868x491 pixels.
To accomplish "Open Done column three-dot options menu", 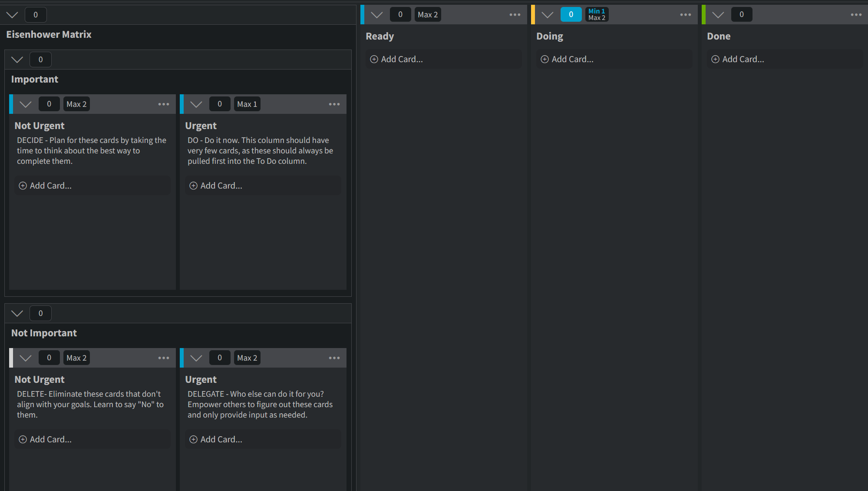I will pyautogui.click(x=856, y=15).
